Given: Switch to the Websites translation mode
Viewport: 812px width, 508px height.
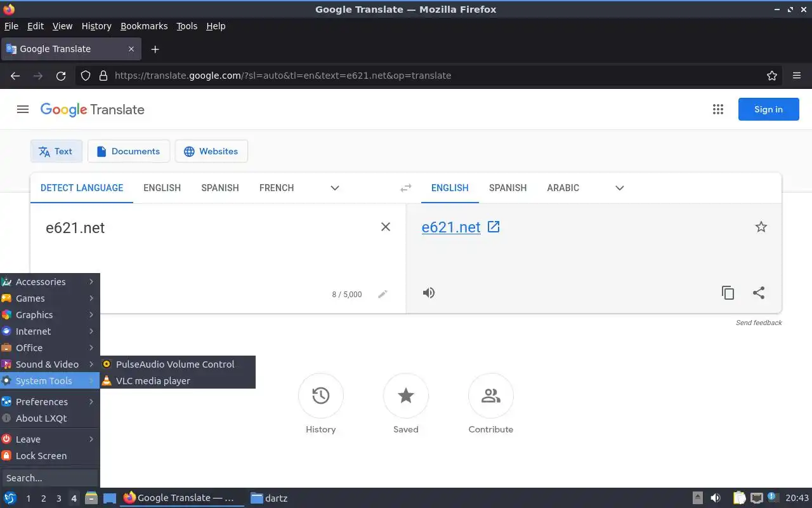Looking at the screenshot, I should pyautogui.click(x=211, y=151).
